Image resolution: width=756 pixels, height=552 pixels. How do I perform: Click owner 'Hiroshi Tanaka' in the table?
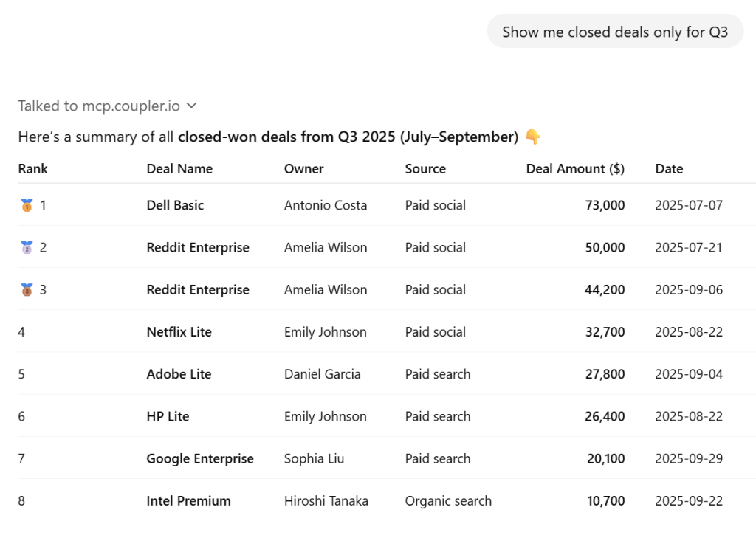pyautogui.click(x=326, y=501)
